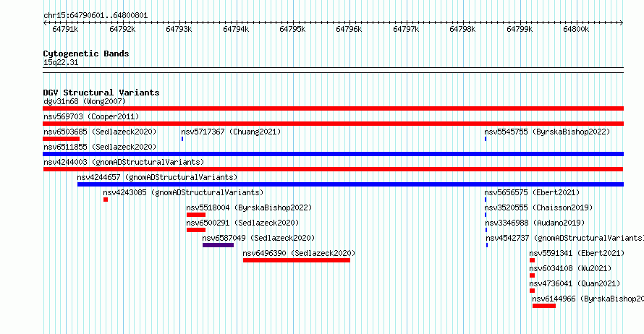644x334 pixels.
Task: Open nsv5717367 (Chuang2021) variant label
Action: (x=231, y=132)
